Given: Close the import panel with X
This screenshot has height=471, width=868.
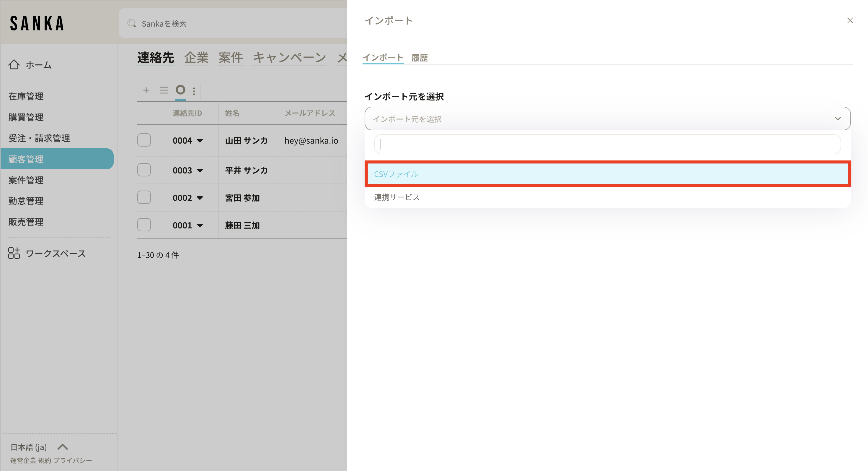Looking at the screenshot, I should coord(850,21).
